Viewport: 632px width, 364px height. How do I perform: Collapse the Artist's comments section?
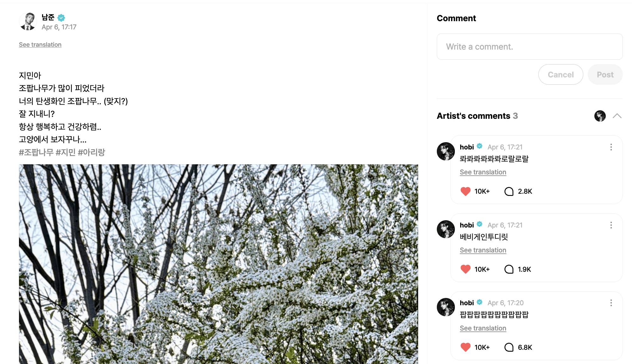(617, 116)
